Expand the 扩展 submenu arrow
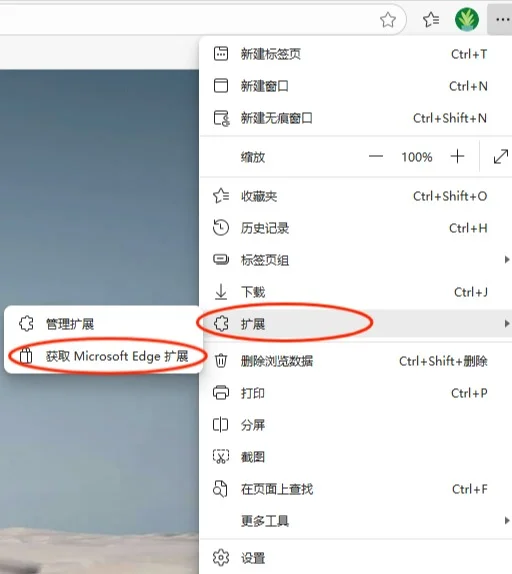The width and height of the screenshot is (512, 574). coord(507,324)
